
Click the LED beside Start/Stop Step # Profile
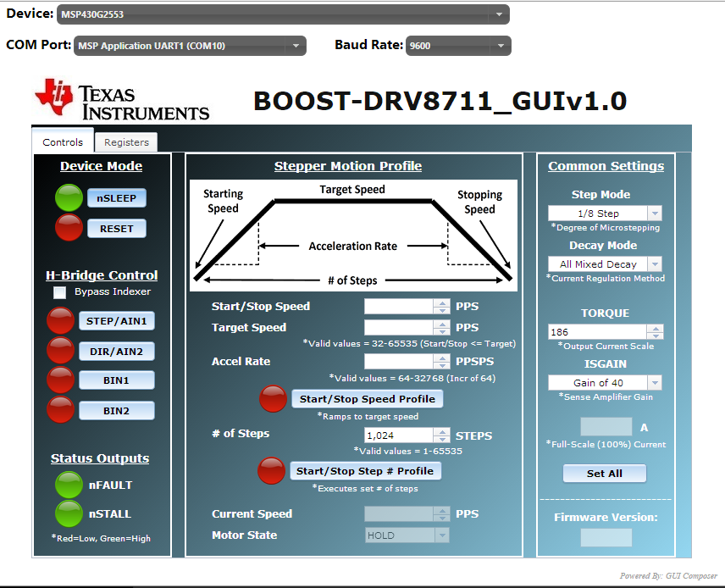click(271, 470)
